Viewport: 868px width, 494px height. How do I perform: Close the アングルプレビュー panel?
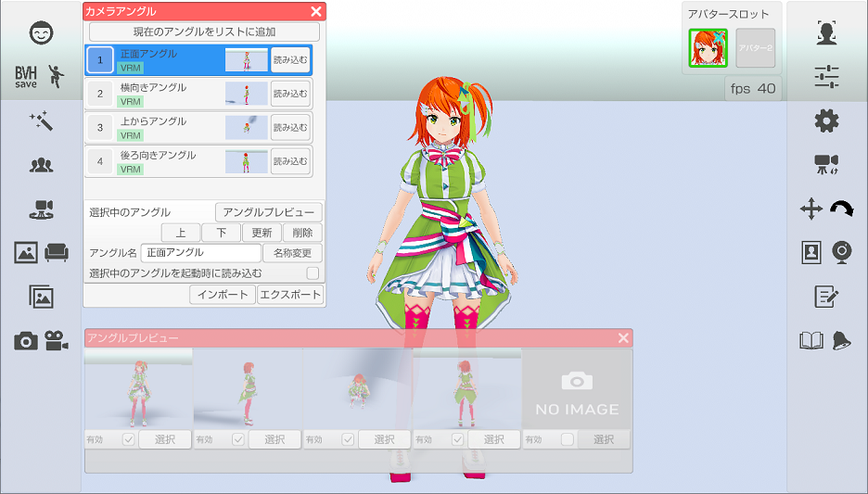623,337
